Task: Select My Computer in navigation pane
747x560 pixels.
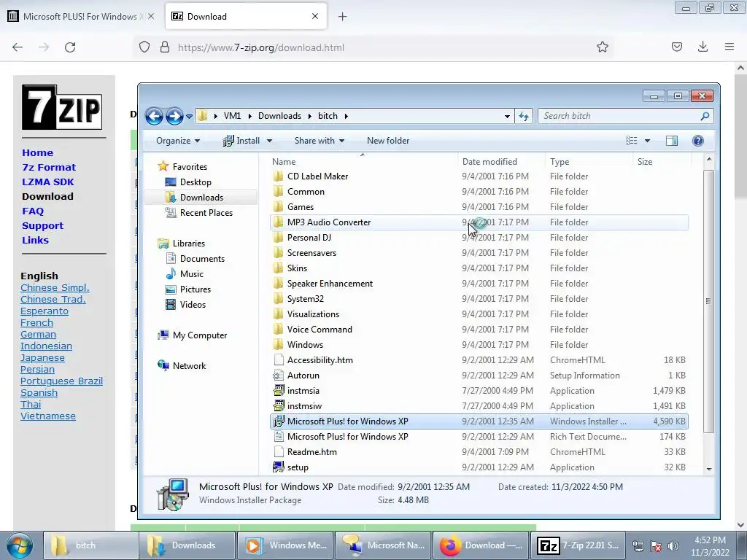Action: click(x=200, y=335)
